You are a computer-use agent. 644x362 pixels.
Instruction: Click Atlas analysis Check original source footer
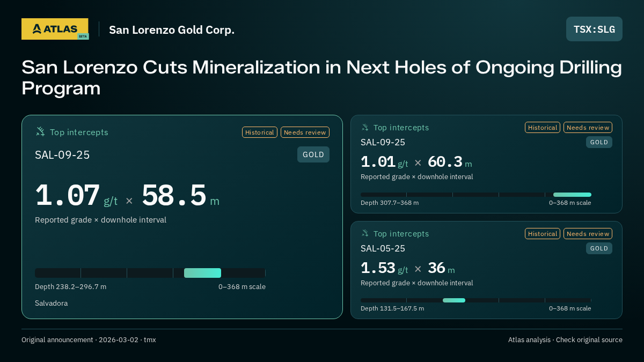click(x=565, y=340)
